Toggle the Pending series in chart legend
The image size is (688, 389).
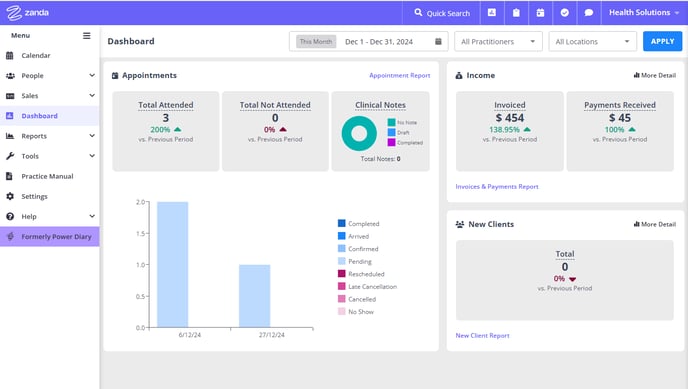[355, 261]
